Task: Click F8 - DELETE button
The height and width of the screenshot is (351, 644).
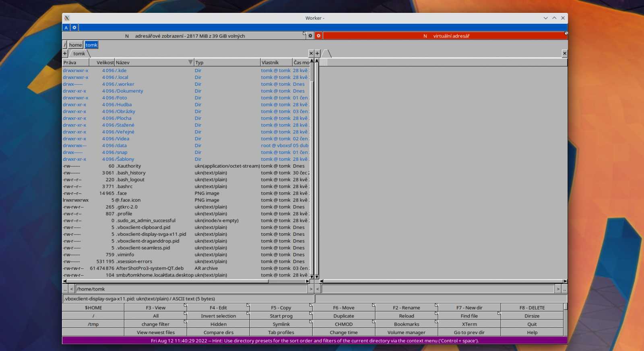Action: (x=532, y=307)
